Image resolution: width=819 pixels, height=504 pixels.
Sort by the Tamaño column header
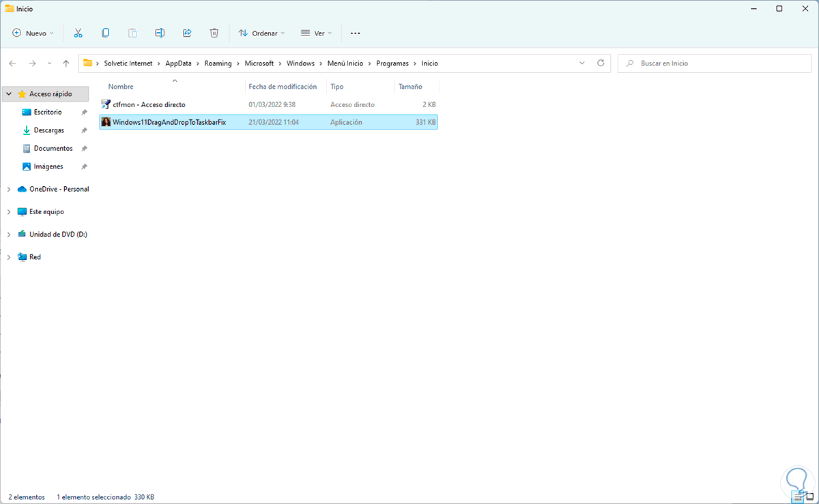[x=410, y=87]
